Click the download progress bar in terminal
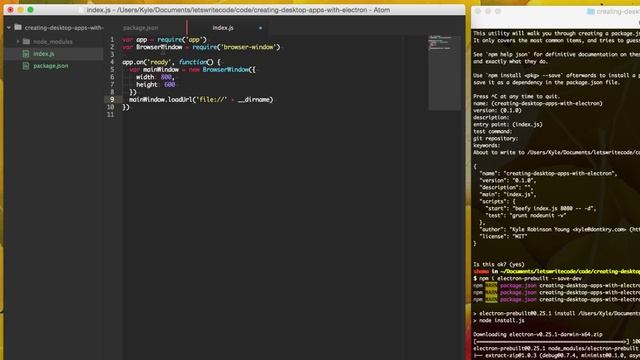 click(x=551, y=342)
